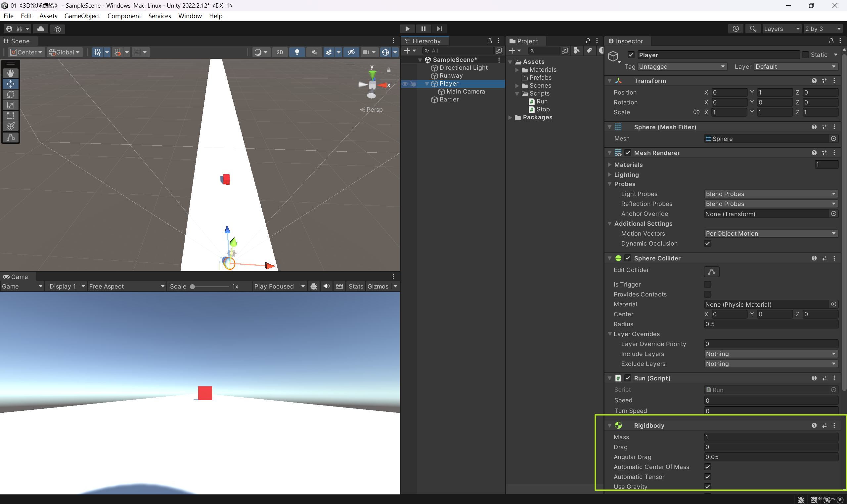Open Light Probes dropdown
This screenshot has width=847, height=504.
770,194
